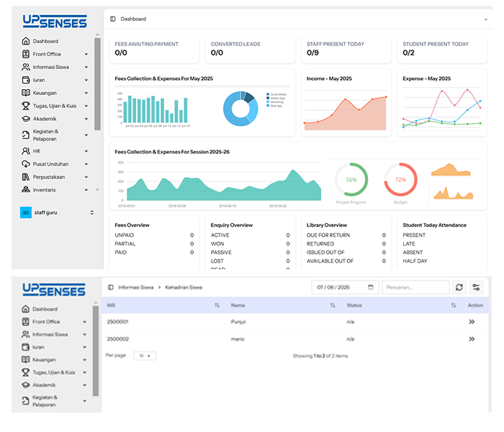The height and width of the screenshot is (432, 504).
Task: Click the HR people icon in sidebar
Action: click(x=26, y=151)
